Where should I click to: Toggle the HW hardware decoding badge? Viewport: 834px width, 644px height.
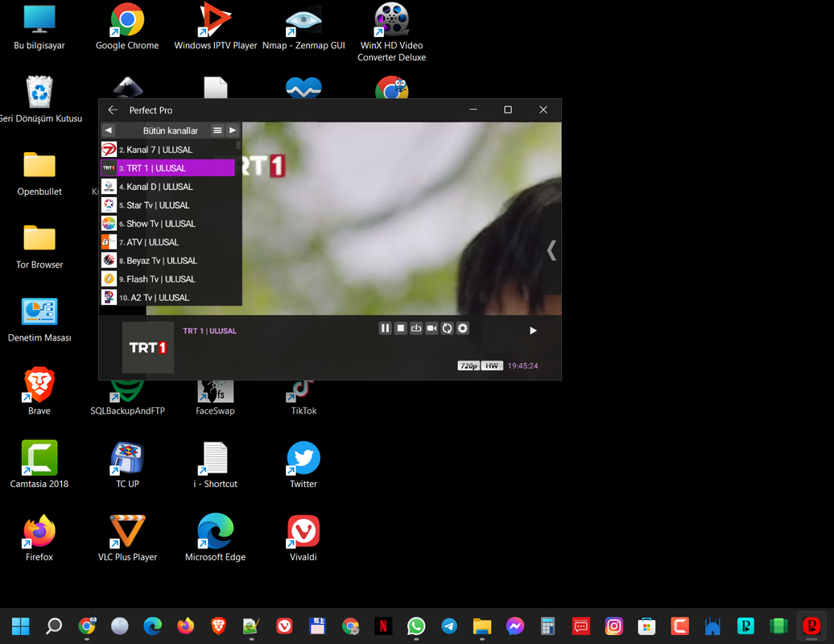point(492,366)
